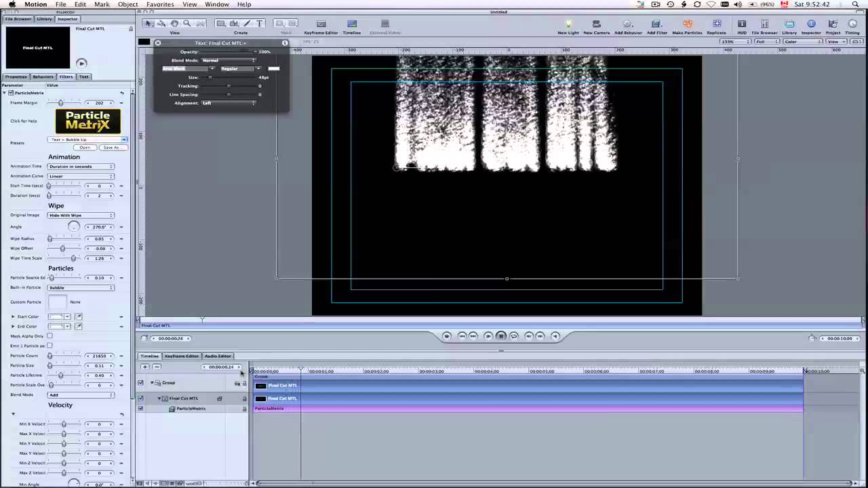Select the Rectangle shape tool
The image size is (868, 488).
221,23
